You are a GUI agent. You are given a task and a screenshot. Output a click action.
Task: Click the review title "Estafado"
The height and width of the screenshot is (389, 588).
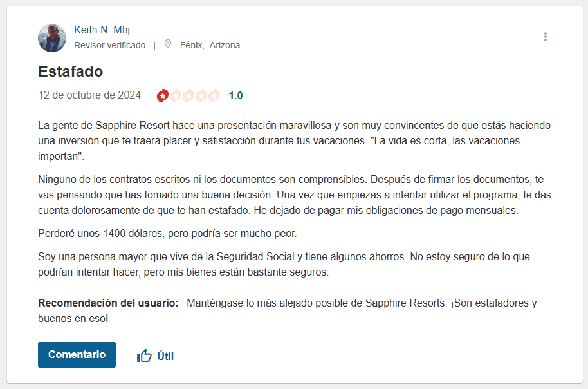point(71,71)
